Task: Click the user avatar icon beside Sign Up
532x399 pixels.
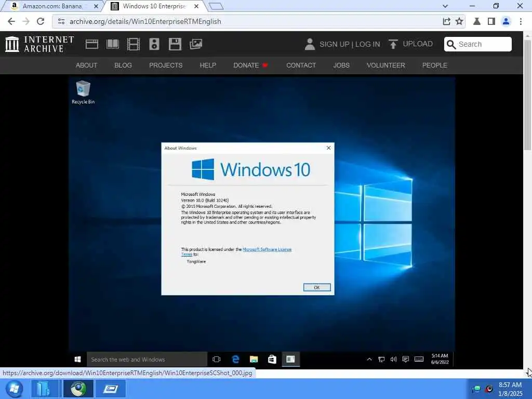Action: [310, 44]
